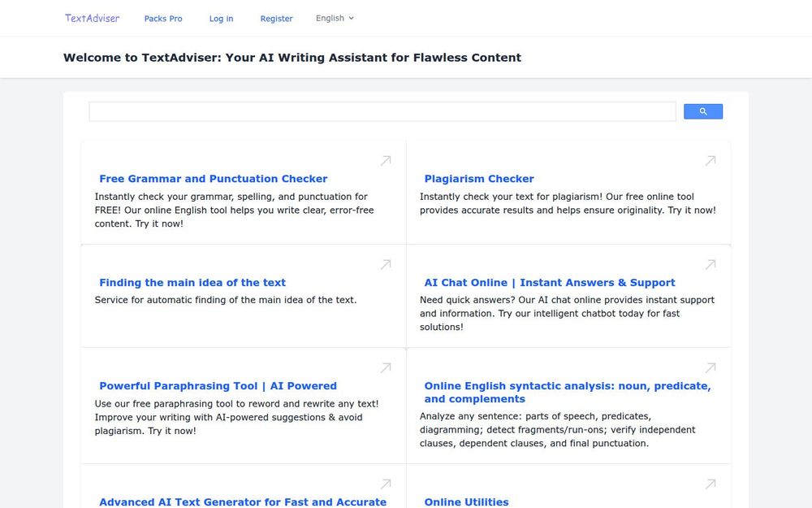Click the magnifier search button

(702, 111)
